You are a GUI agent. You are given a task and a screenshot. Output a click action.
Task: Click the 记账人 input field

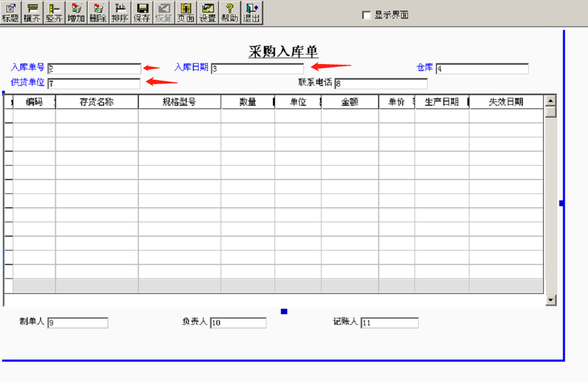pos(390,323)
